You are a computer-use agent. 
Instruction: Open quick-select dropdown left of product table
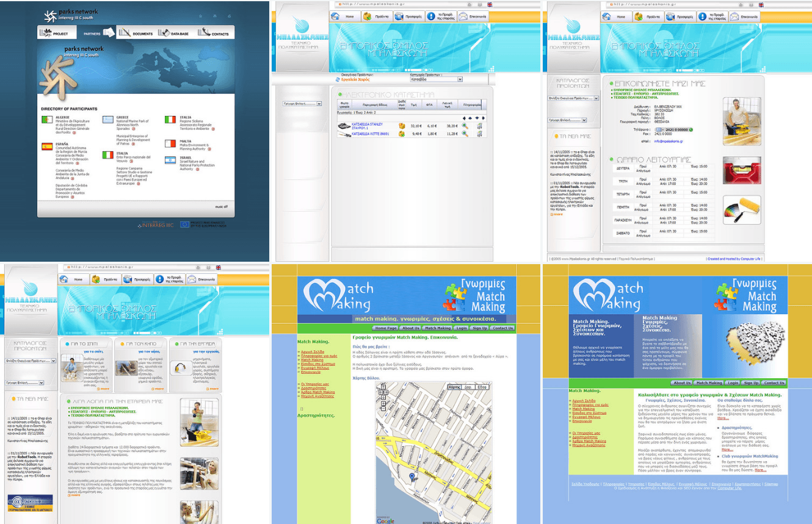pos(302,104)
